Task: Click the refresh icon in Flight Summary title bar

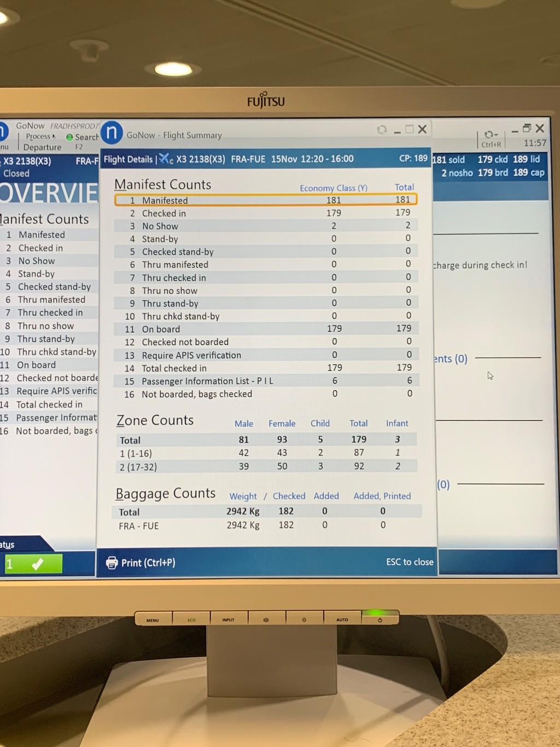Action: 382,130
